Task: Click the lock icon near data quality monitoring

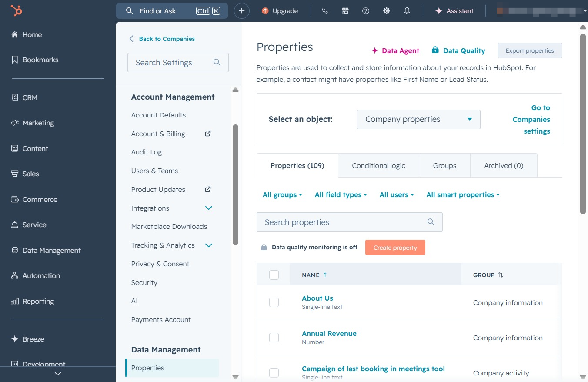Action: pos(264,247)
